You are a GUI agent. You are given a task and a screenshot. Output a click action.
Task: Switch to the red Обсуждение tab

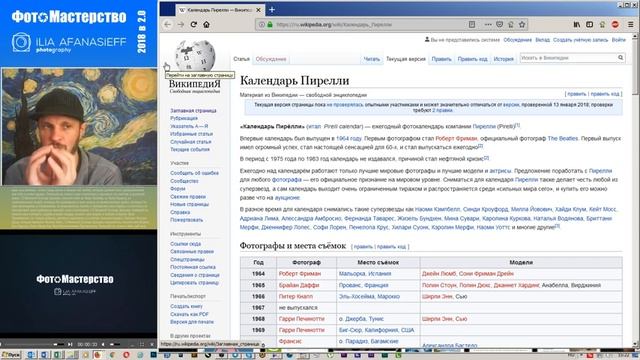tap(271, 59)
